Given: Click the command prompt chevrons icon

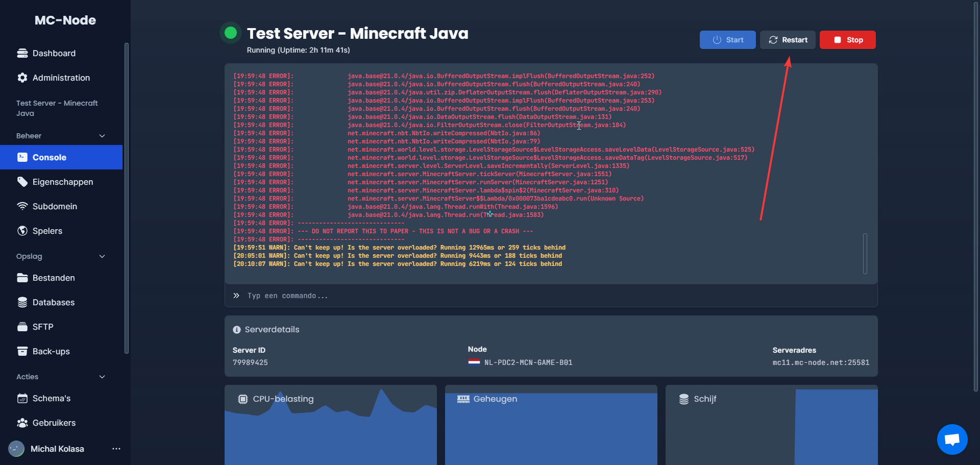Looking at the screenshot, I should [x=236, y=296].
